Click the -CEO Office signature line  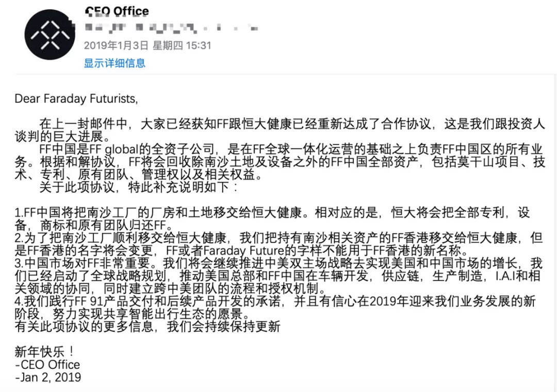point(47,365)
